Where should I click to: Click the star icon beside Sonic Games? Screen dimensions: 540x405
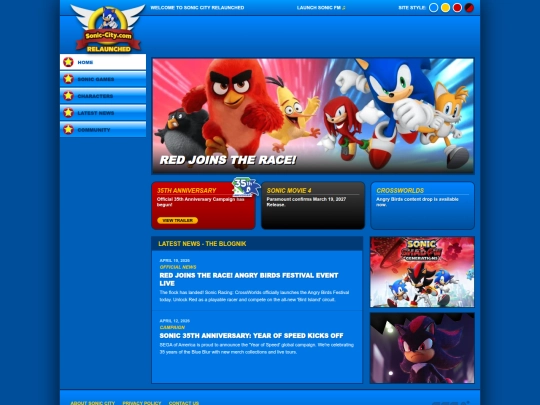68,79
